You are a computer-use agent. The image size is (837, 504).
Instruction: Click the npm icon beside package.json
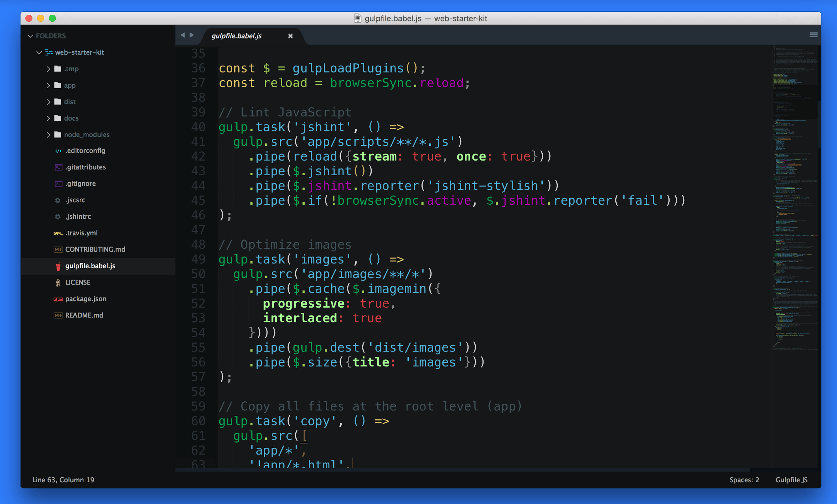click(x=58, y=299)
